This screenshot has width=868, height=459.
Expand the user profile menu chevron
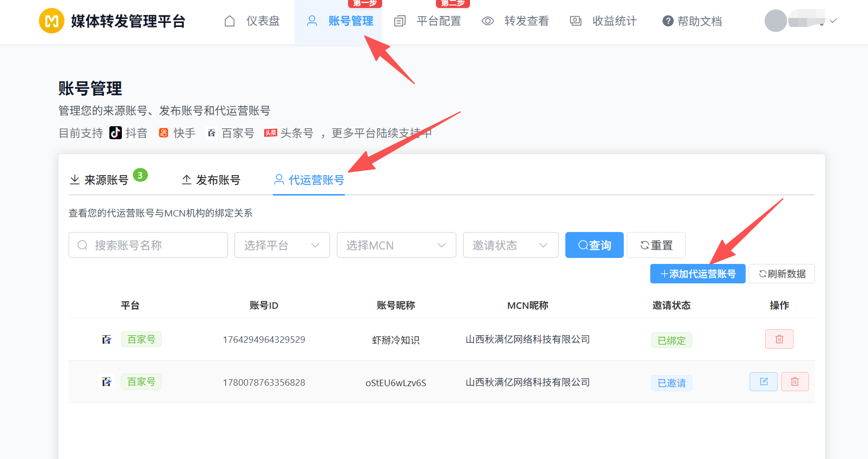point(833,21)
